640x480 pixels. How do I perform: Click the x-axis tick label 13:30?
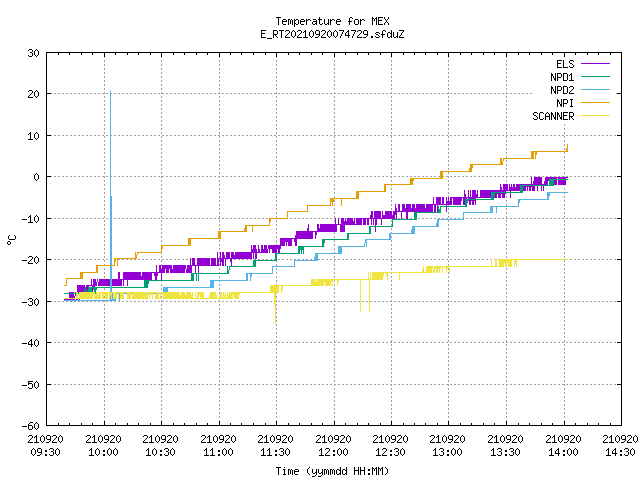pos(506,452)
